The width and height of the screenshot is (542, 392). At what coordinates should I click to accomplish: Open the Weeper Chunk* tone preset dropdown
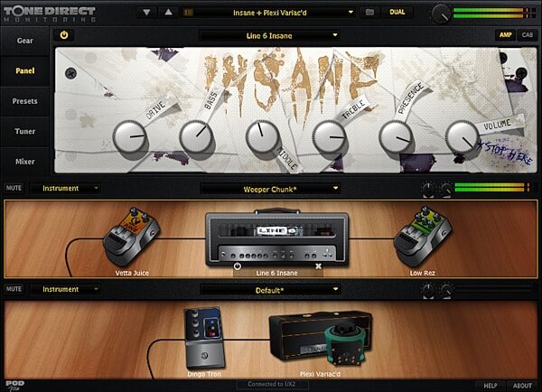[270, 189]
